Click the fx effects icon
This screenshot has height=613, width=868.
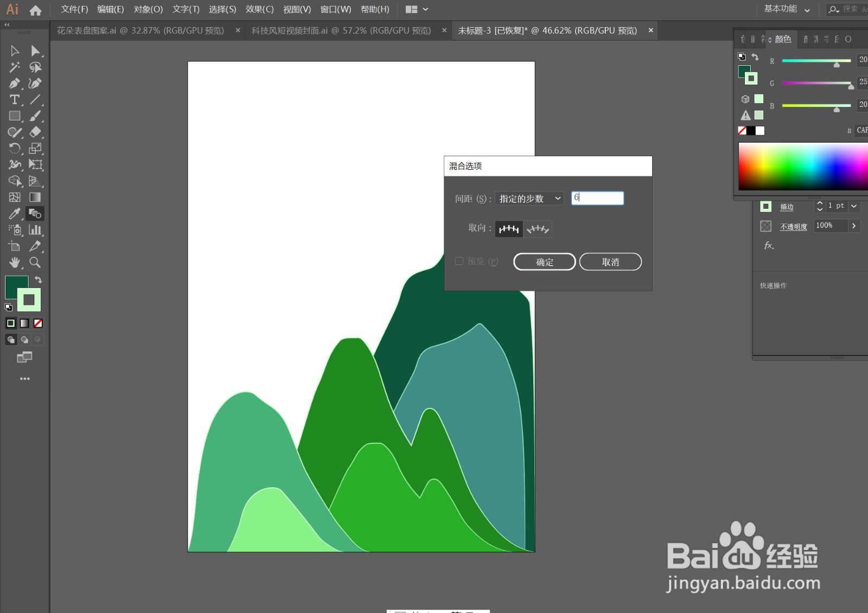coord(769,246)
